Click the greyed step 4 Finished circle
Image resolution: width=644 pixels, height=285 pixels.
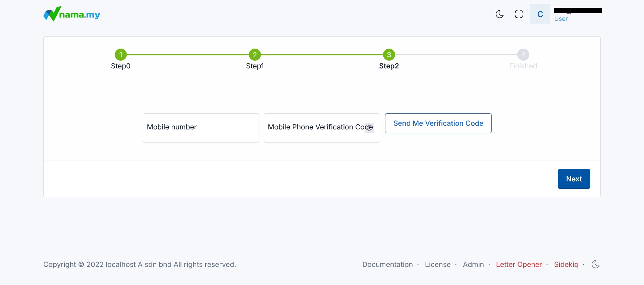pos(523,55)
